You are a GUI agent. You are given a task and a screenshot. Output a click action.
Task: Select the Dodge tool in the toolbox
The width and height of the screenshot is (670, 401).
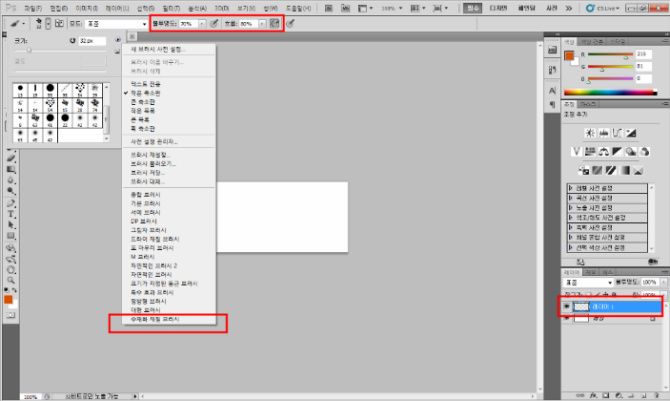11,191
